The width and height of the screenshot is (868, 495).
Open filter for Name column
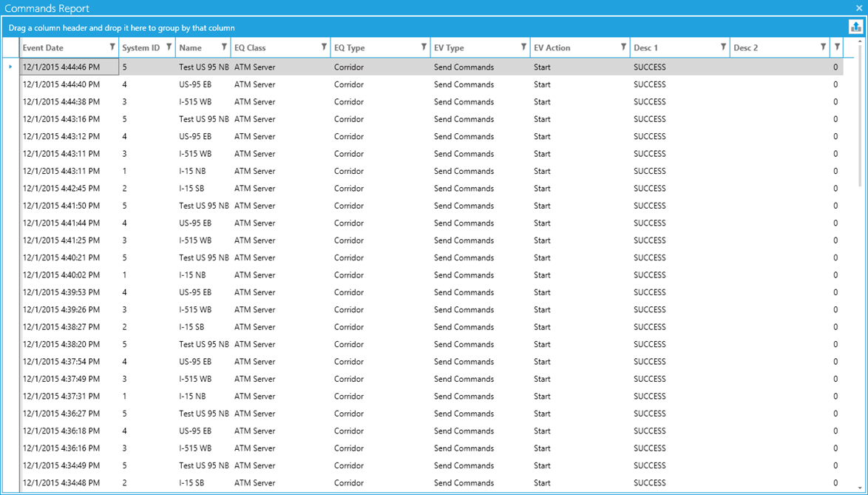[x=224, y=47]
